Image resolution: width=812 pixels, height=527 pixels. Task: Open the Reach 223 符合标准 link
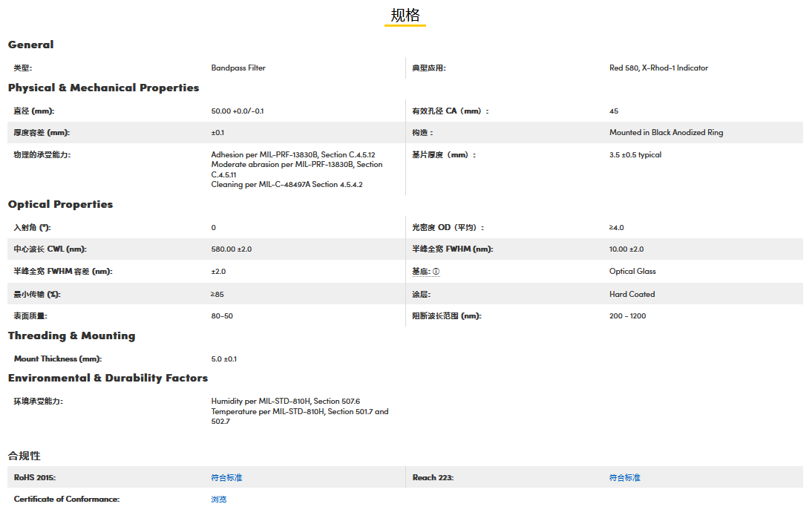pos(624,477)
